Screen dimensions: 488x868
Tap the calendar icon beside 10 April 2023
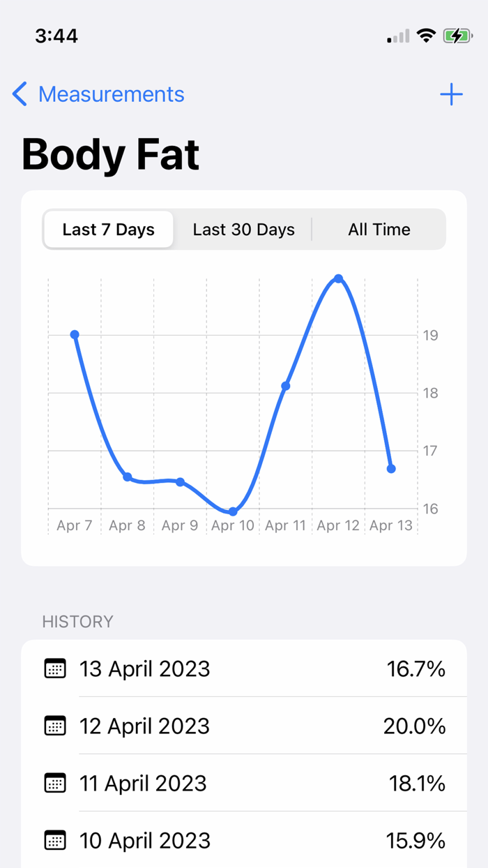54,840
